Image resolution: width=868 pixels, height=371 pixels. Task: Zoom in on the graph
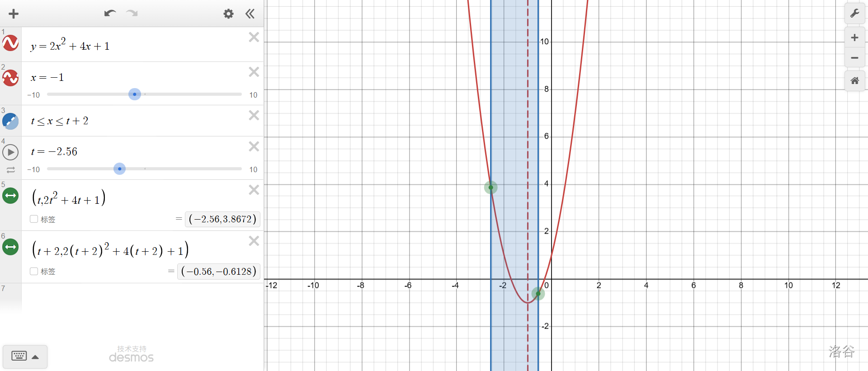point(854,38)
